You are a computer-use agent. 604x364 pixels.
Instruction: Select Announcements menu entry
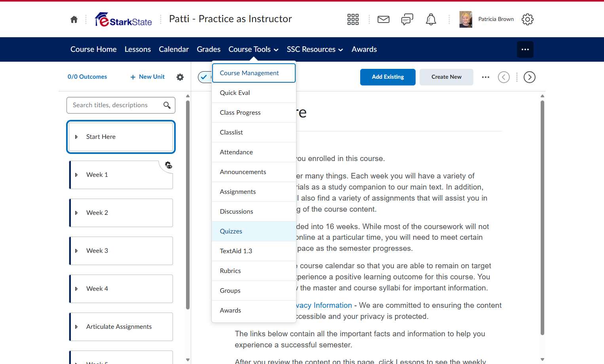(254, 172)
